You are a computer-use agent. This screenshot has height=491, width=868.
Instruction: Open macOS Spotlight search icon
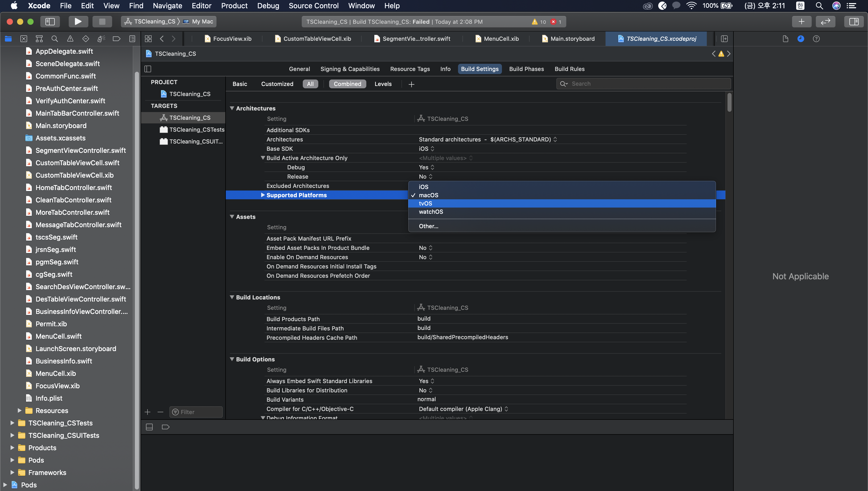click(819, 6)
